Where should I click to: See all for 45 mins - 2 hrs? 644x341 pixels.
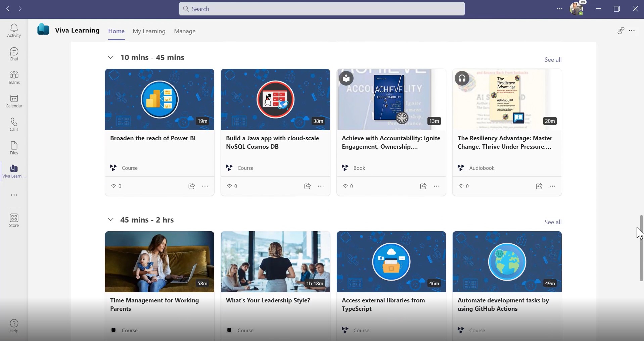click(x=553, y=222)
